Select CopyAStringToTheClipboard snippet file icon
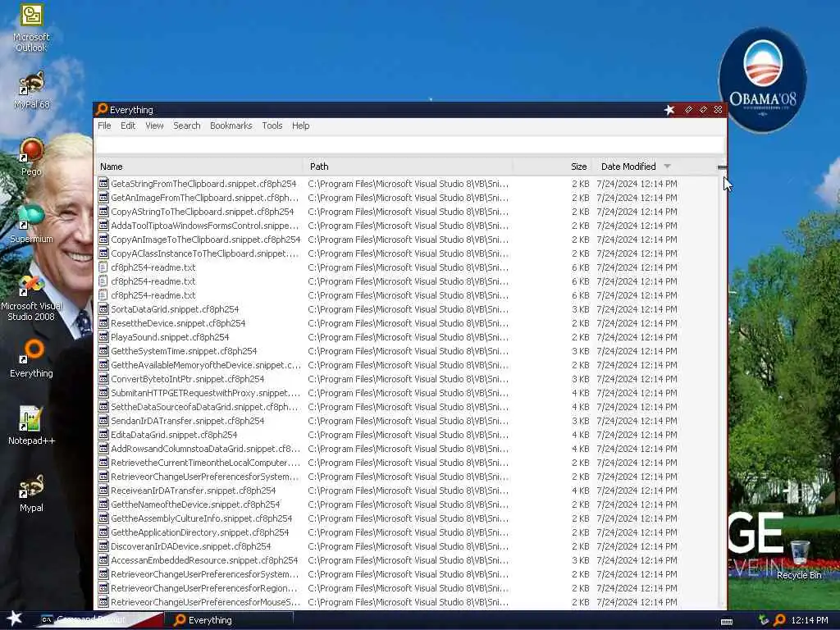The width and height of the screenshot is (840, 630). [103, 212]
